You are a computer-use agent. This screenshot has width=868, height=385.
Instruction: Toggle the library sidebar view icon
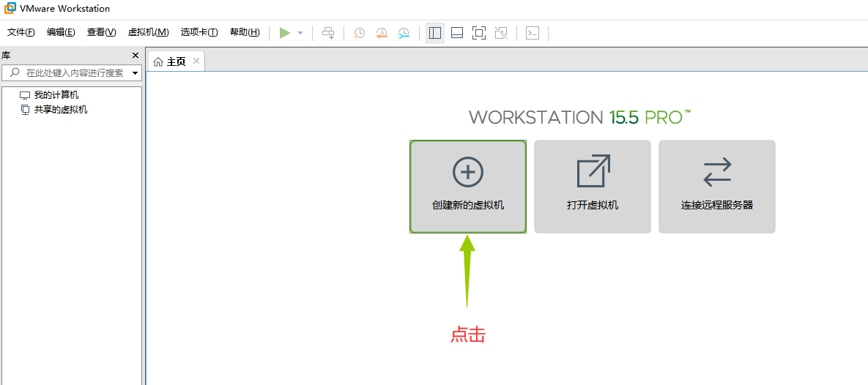coord(435,33)
